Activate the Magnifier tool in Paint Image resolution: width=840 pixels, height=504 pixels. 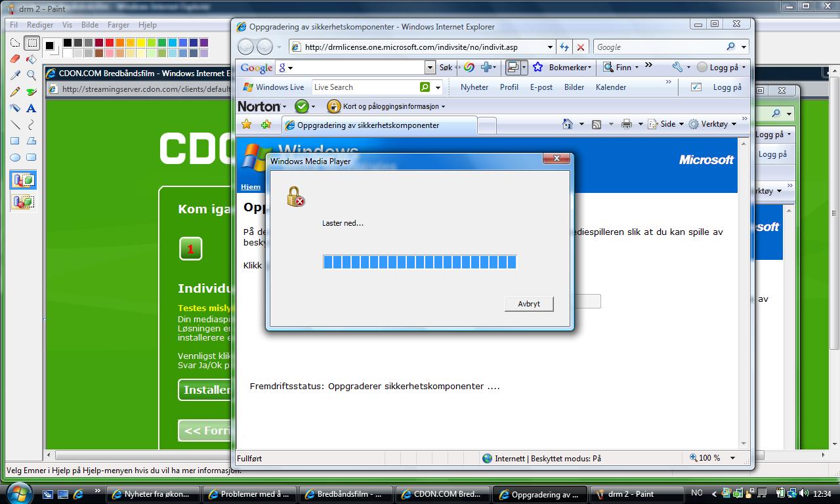tap(31, 75)
